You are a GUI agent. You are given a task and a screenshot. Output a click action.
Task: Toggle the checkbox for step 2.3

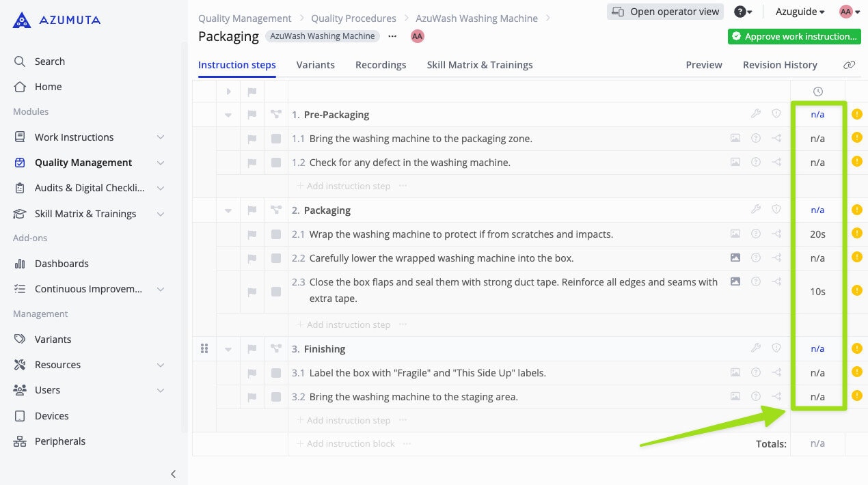[276, 292]
